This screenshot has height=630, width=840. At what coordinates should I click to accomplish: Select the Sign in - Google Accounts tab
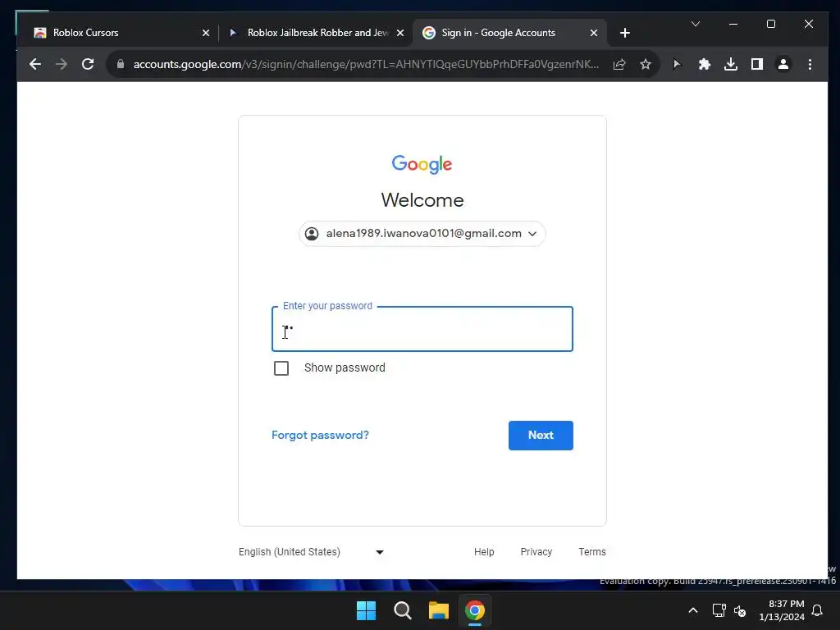pos(509,33)
